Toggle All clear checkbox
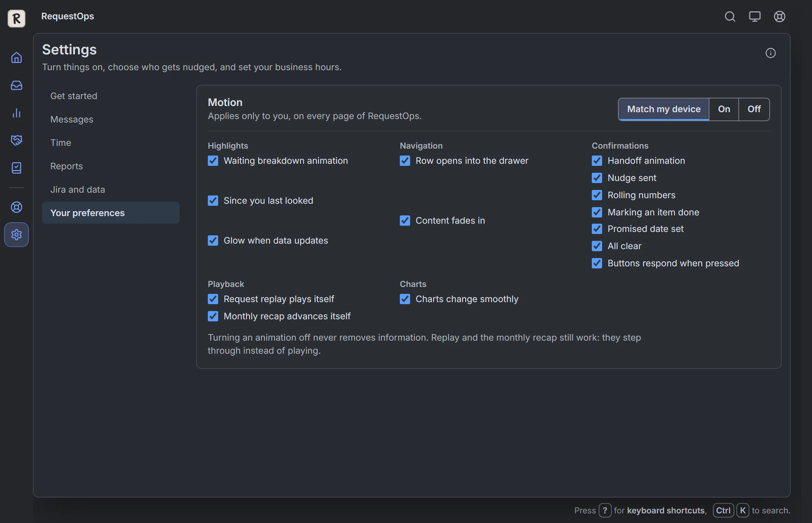Image resolution: width=812 pixels, height=523 pixels. click(597, 246)
